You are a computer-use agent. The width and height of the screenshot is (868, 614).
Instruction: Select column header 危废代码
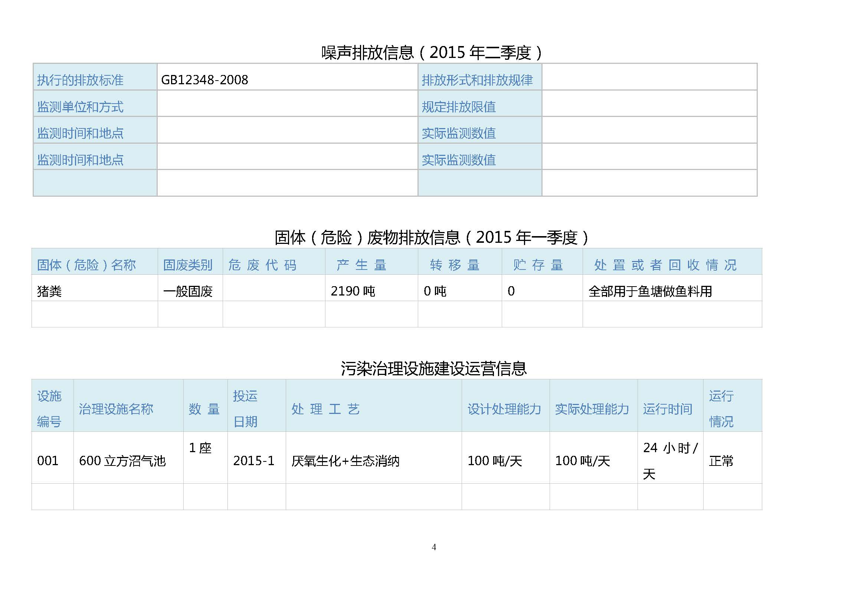click(x=262, y=265)
